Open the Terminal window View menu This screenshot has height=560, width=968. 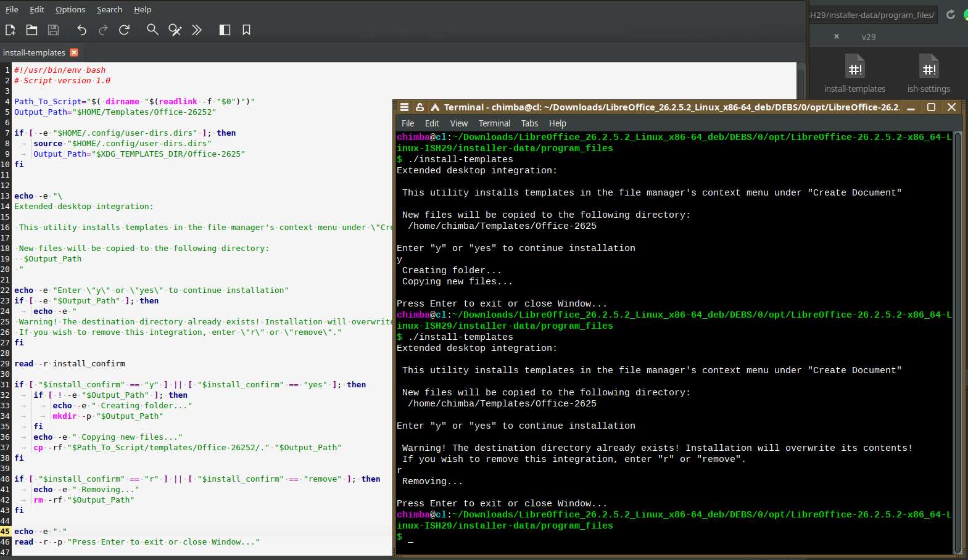[x=459, y=123]
